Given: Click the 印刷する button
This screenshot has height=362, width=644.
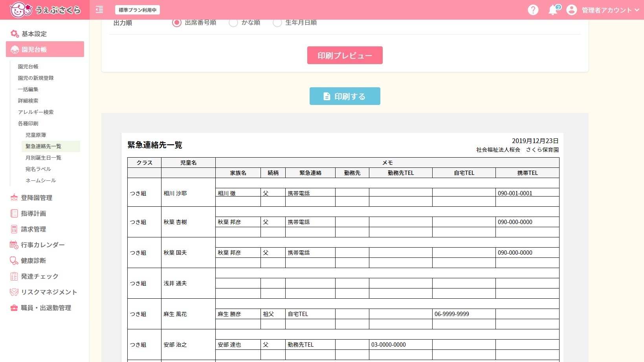Looking at the screenshot, I should pyautogui.click(x=345, y=96).
